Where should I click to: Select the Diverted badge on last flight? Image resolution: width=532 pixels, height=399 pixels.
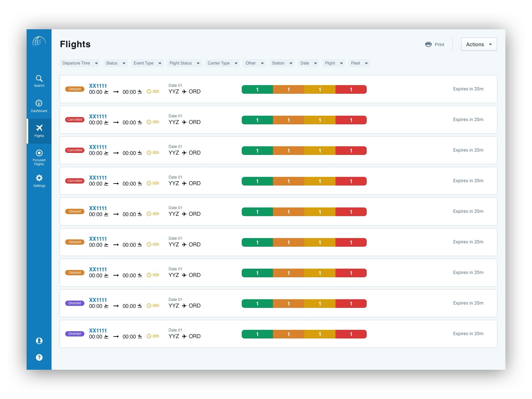pyautogui.click(x=74, y=333)
